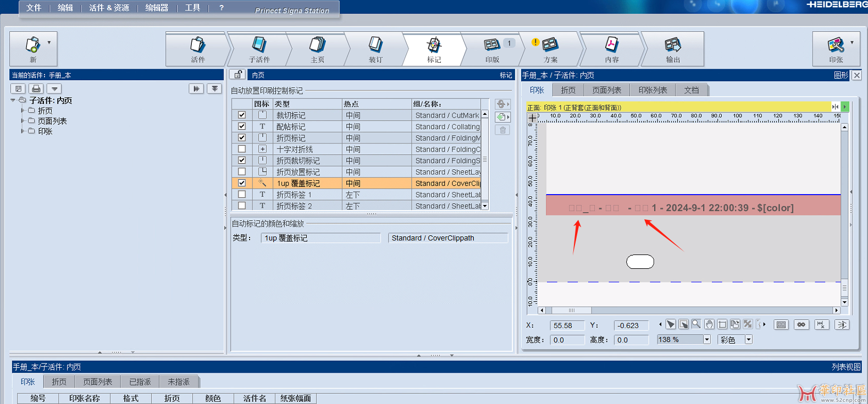Click the double down arrow collapse button
The width and height of the screenshot is (868, 404).
coord(214,88)
